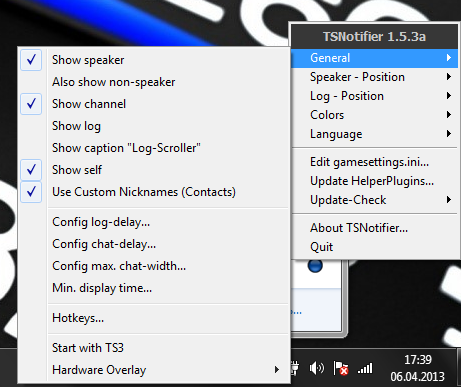
Task: Expand the Hardware Overlay submenu
Action: click(153, 370)
